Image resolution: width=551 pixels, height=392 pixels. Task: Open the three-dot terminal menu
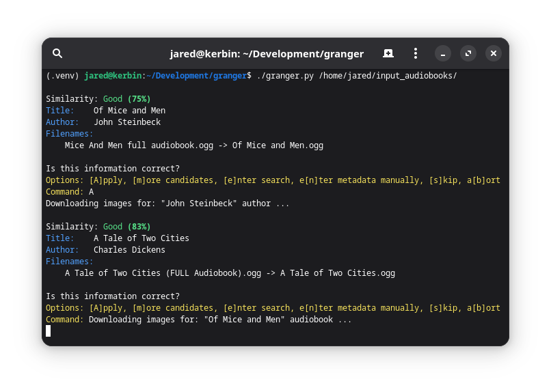click(x=416, y=53)
